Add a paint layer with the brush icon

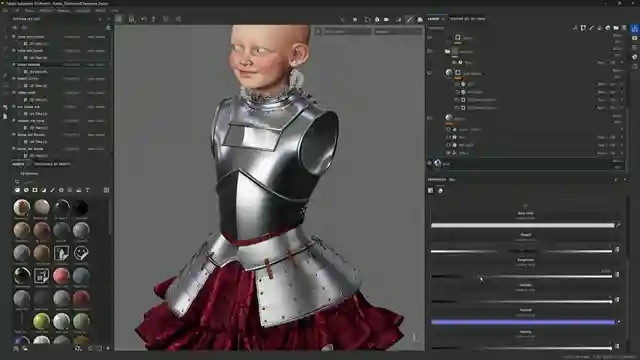pos(591,28)
